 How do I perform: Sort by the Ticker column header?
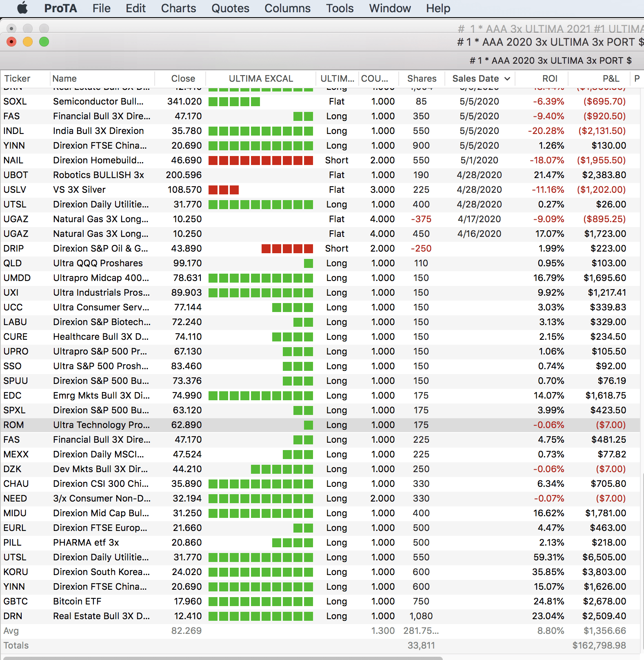[17, 79]
